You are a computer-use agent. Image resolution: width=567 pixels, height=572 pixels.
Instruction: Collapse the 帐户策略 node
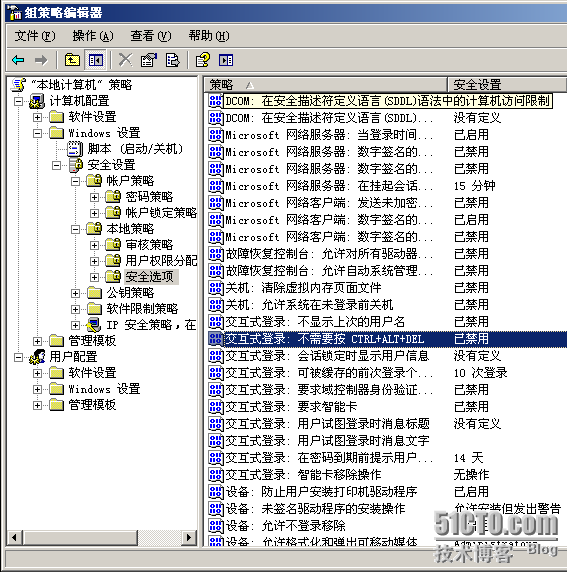(75, 181)
